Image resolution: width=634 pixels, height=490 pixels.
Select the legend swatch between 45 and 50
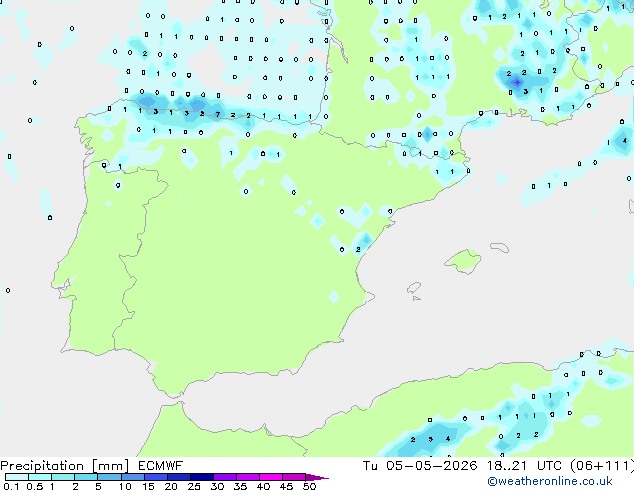point(294,477)
